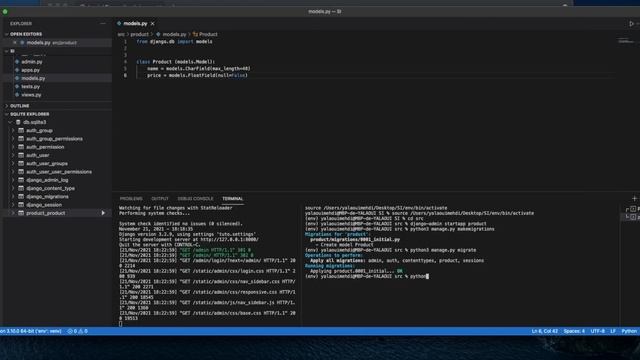The height and width of the screenshot is (360, 640).
Task: Click the django_admin_log table icon
Action: coord(21,180)
